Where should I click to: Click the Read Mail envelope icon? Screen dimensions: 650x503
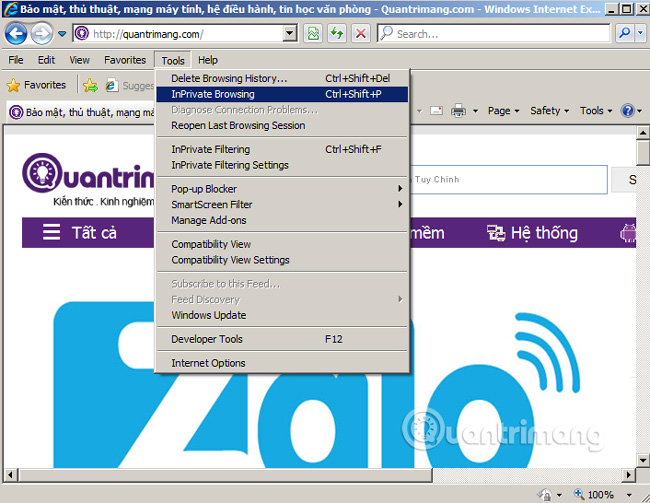(x=436, y=111)
